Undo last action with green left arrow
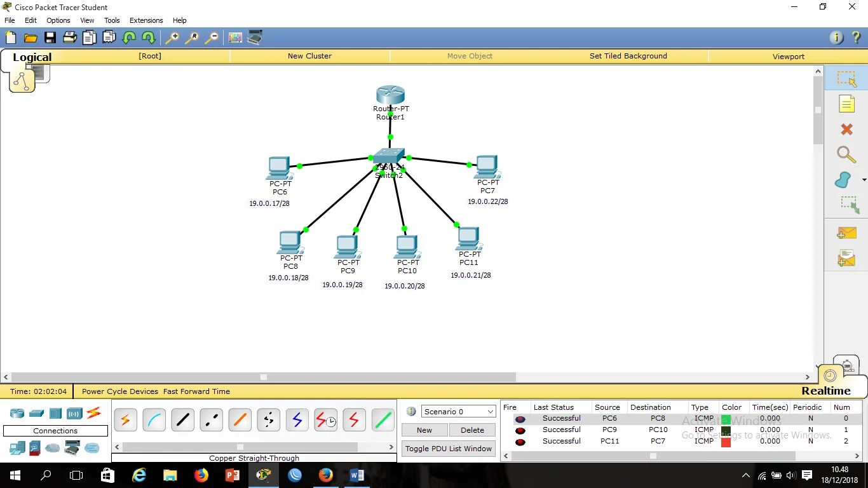The height and width of the screenshot is (488, 868). point(129,37)
